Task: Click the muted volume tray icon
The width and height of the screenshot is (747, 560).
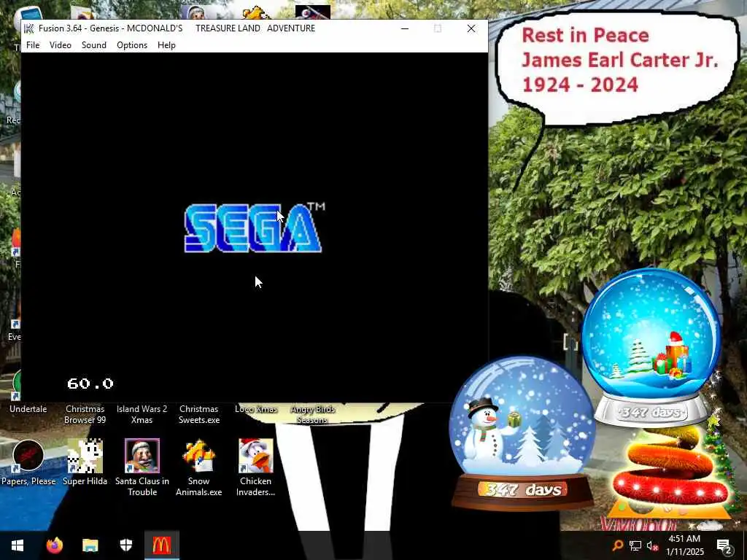Action: (x=652, y=545)
